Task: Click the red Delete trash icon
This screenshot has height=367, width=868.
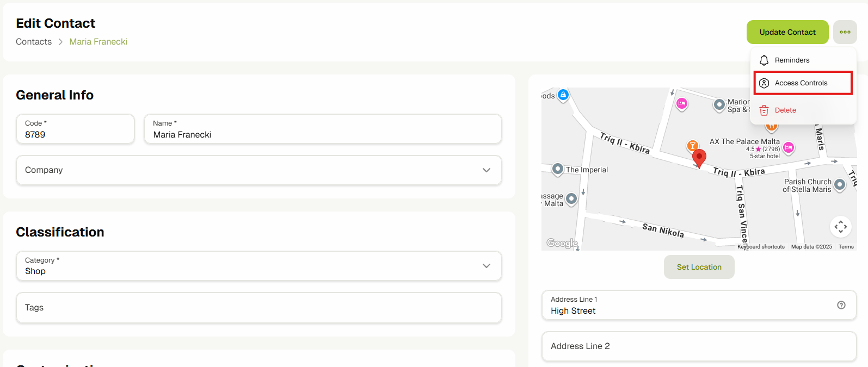Action: [764, 110]
